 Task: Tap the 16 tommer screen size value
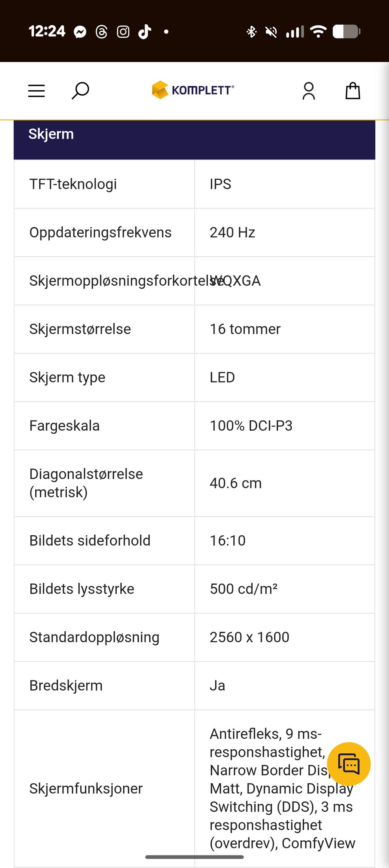(x=245, y=329)
